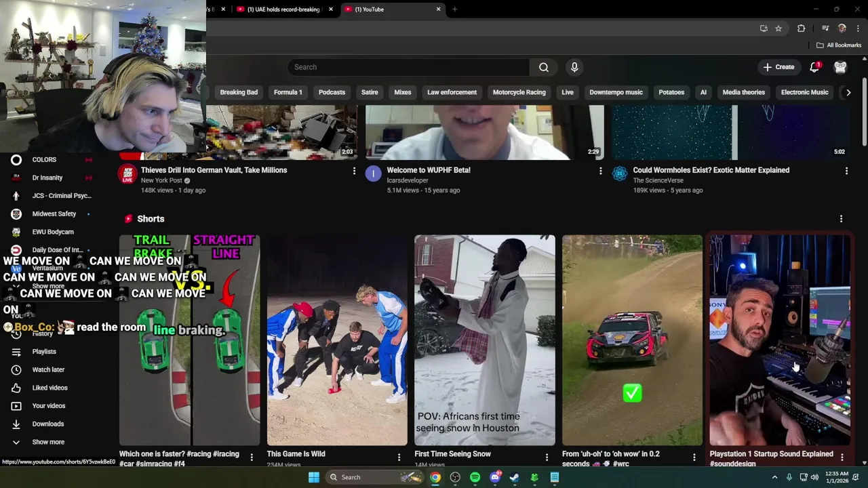
Task: Open options for 'First Time Seeing Snow' short
Action: 547,457
